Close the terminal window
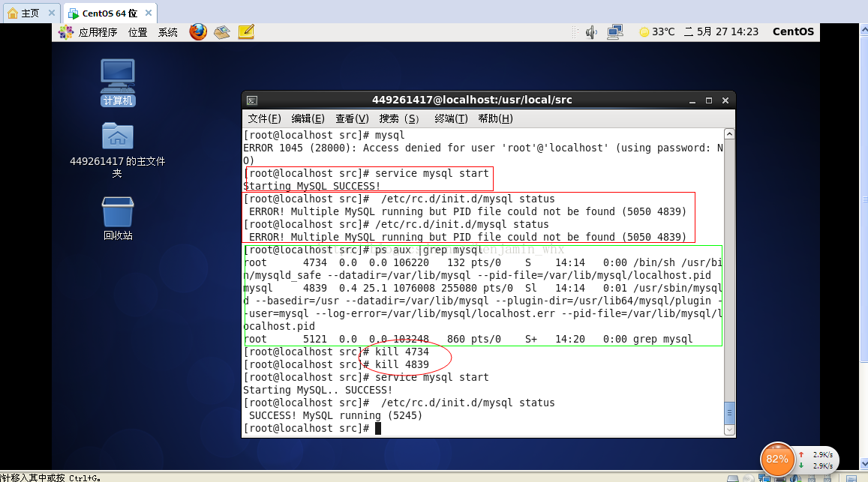Screen dimensions: 868x482 pos(725,100)
